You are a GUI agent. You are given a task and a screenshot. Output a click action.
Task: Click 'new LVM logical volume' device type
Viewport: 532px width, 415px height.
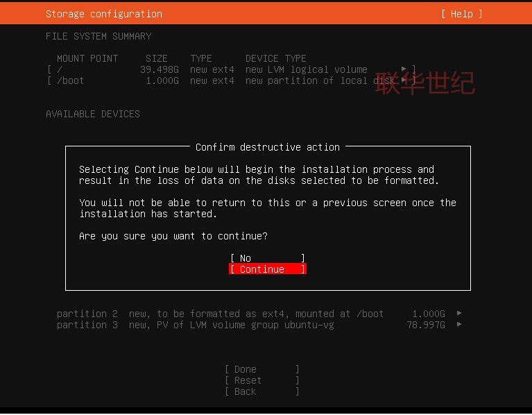point(307,69)
